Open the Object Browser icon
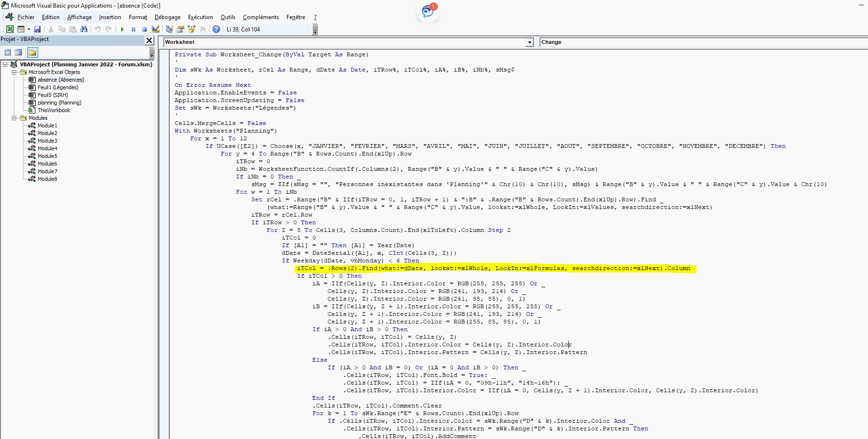This screenshot has height=439, width=868. [x=191, y=29]
